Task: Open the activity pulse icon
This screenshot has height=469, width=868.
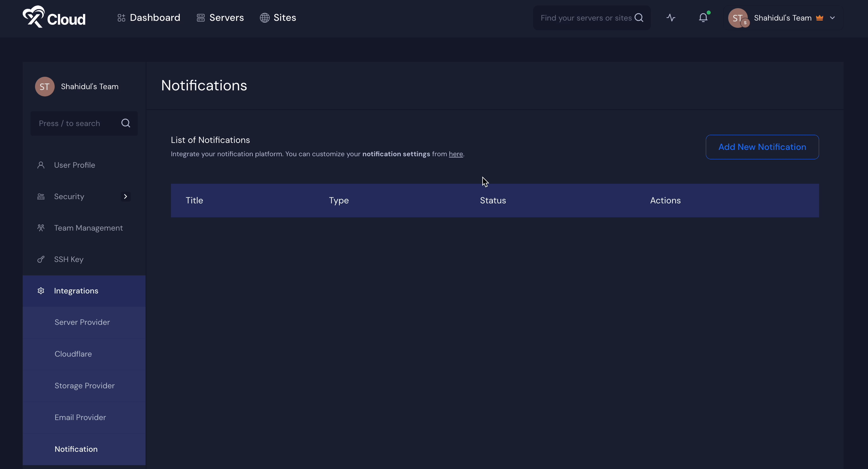Action: click(670, 18)
